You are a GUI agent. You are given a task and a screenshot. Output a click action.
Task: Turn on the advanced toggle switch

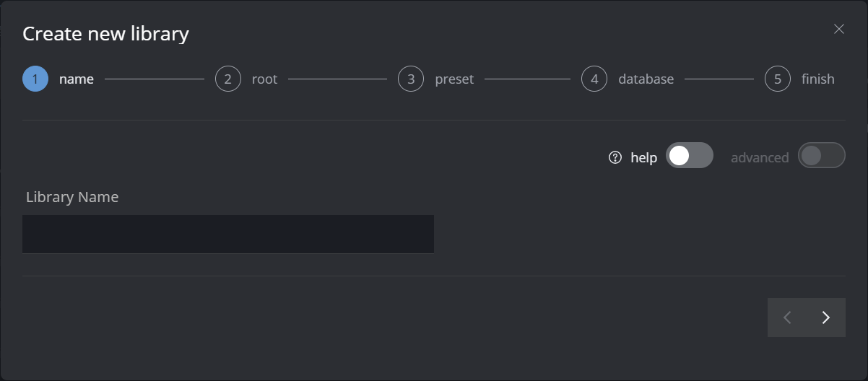pos(821,156)
